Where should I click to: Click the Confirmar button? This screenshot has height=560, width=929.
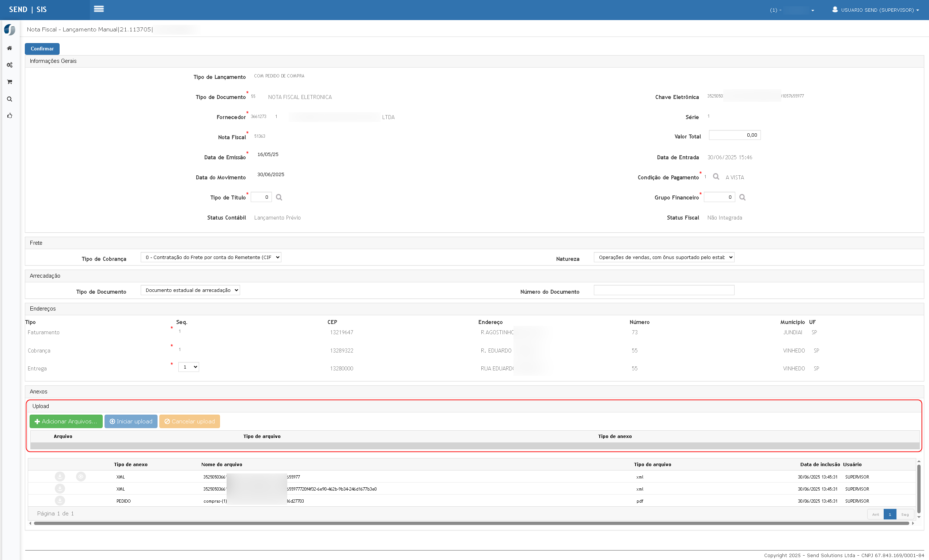tap(42, 49)
